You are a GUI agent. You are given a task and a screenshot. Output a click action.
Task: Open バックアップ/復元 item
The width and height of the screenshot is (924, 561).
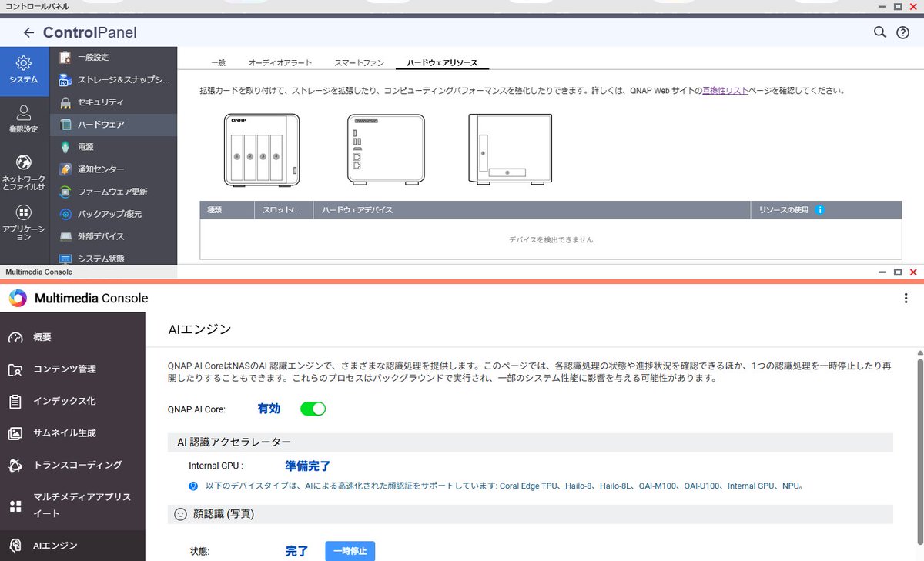pos(113,214)
